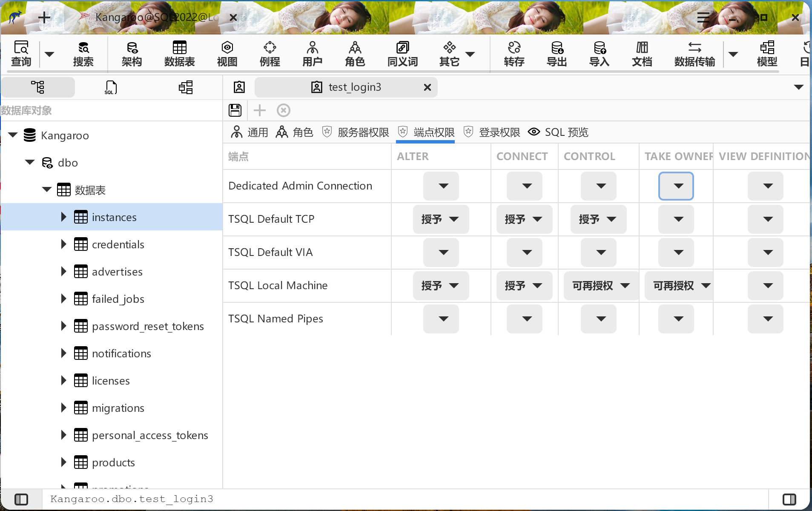
Task: Open CONTROL dropdown for TSQL Local Machine
Action: (x=601, y=286)
